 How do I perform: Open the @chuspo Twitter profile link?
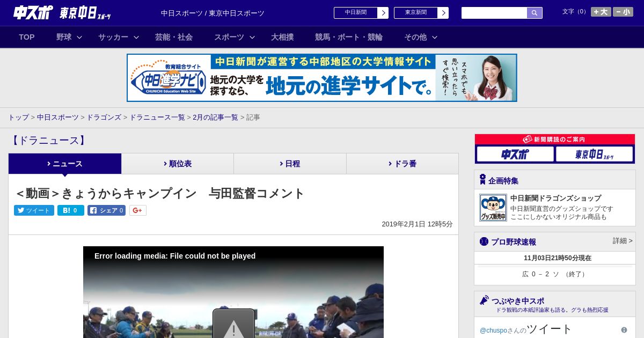pyautogui.click(x=493, y=330)
